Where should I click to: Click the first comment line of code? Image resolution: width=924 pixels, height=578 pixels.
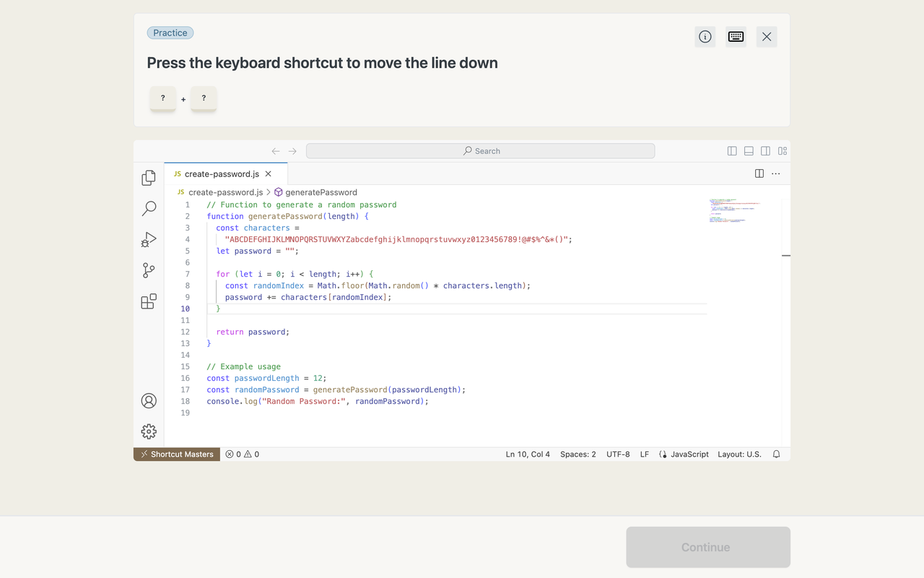pyautogui.click(x=302, y=204)
